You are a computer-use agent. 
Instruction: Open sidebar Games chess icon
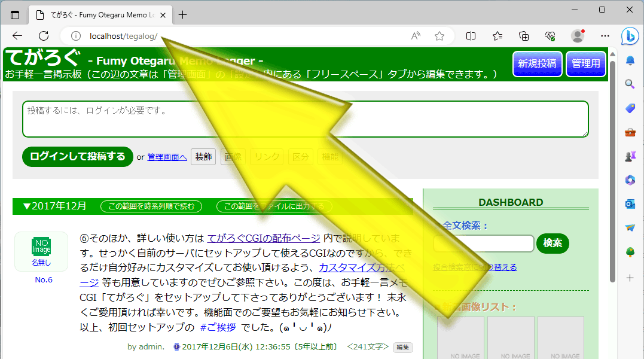point(630,156)
